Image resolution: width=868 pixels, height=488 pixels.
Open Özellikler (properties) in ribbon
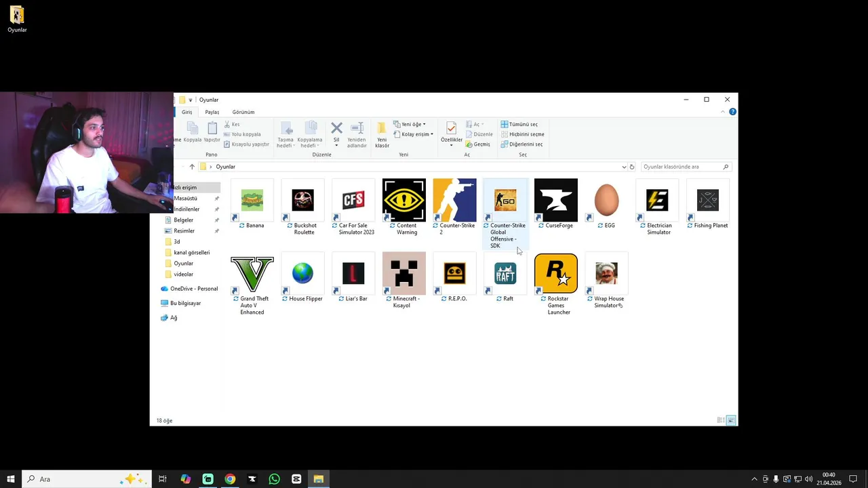[452, 132]
